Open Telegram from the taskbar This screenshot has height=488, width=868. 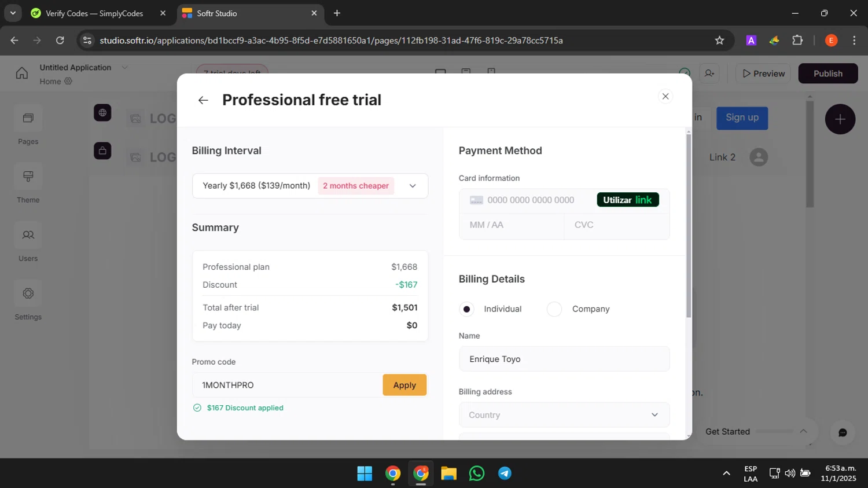pos(505,474)
